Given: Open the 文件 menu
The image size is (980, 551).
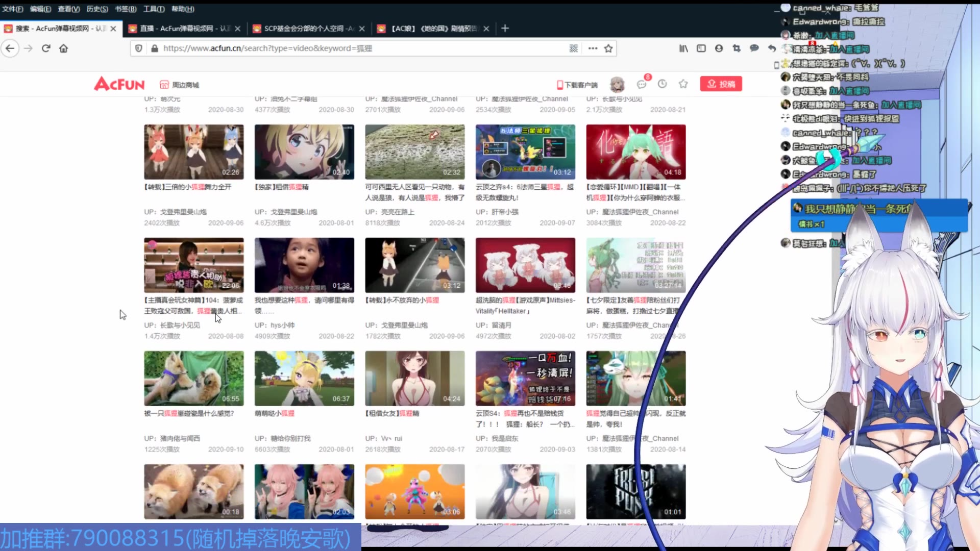Looking at the screenshot, I should tap(13, 9).
